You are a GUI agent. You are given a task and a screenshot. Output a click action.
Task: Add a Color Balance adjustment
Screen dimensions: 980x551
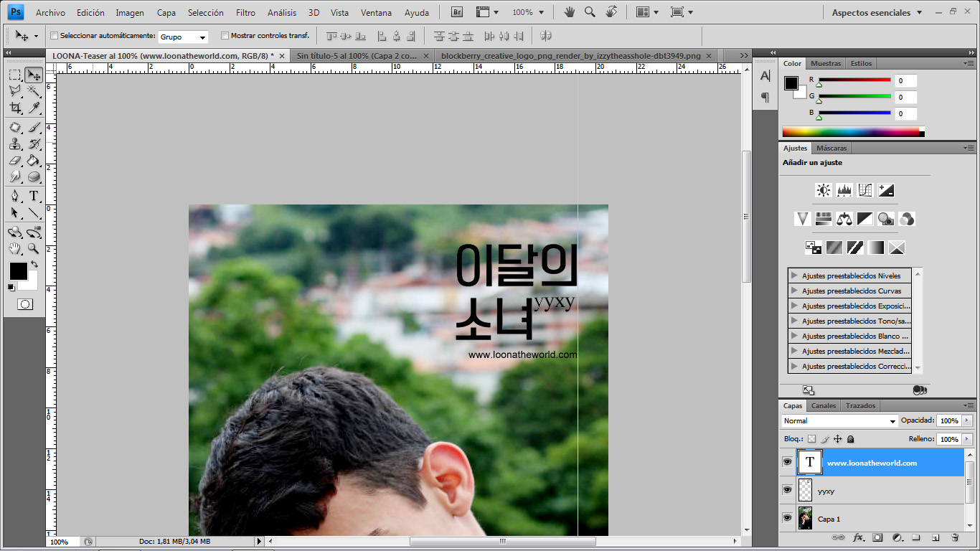tap(844, 219)
